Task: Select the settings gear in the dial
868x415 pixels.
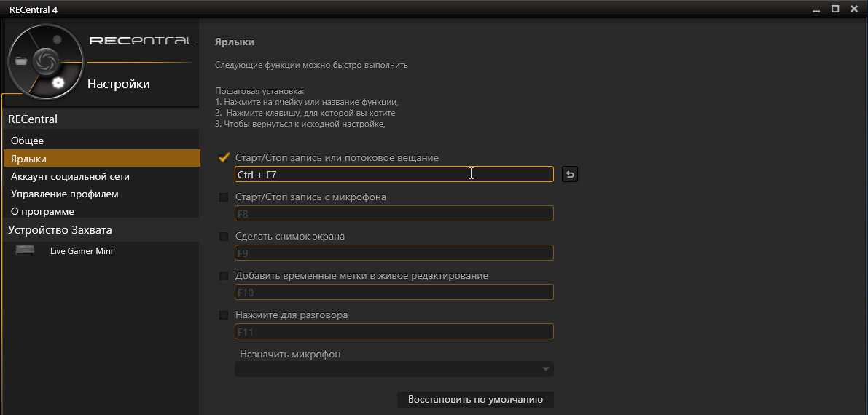Action: click(x=58, y=82)
